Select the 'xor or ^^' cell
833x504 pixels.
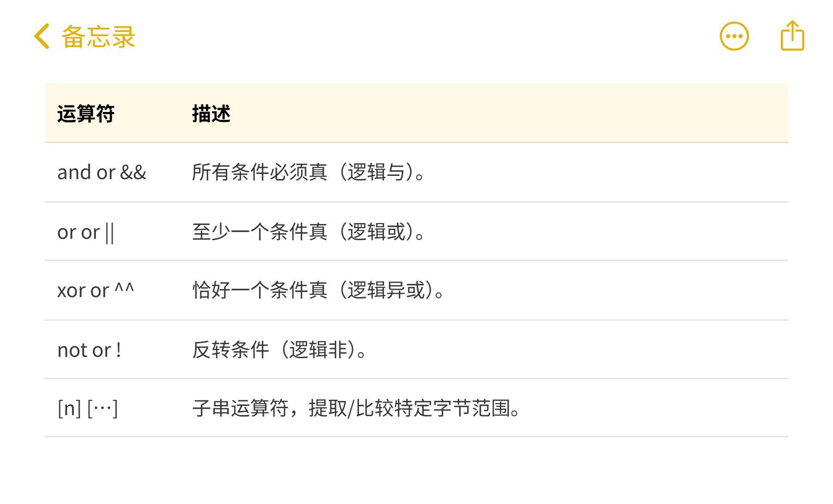[96, 291]
